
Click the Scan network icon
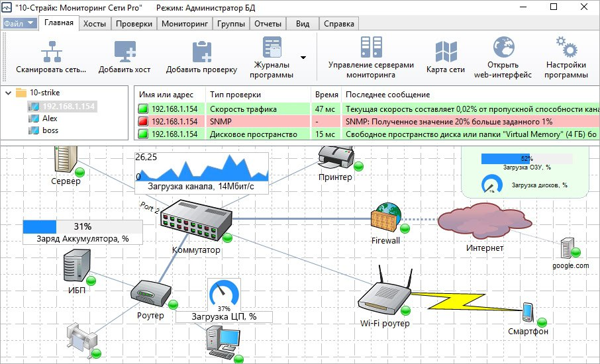point(51,52)
